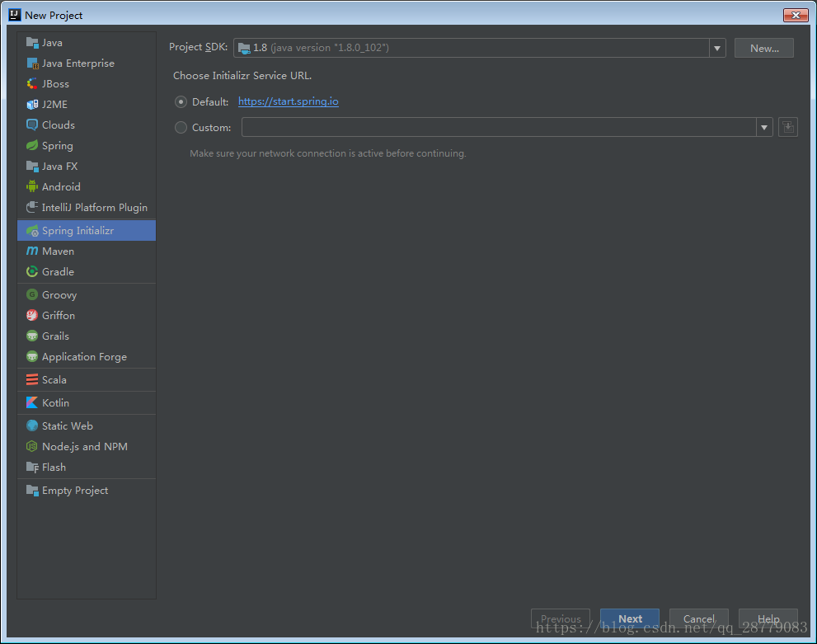Click the Maven m icon

point(32,251)
